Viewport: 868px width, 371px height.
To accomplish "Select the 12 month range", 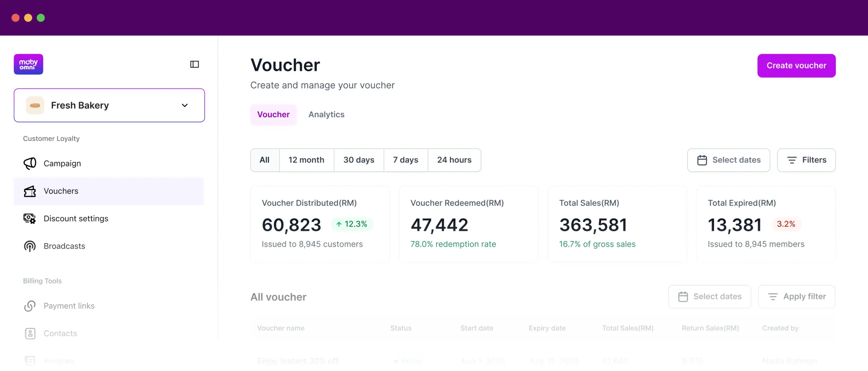I will (307, 160).
